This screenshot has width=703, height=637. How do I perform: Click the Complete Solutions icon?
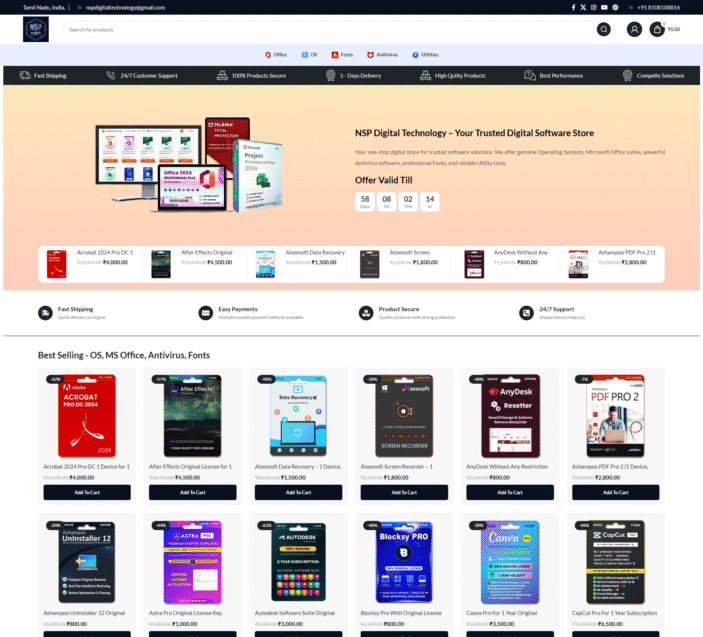coord(627,75)
